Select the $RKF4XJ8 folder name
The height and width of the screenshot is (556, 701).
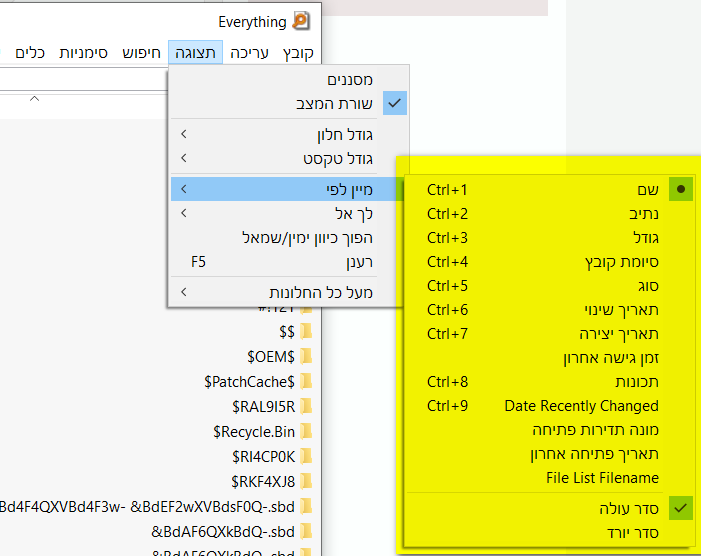[x=263, y=482]
